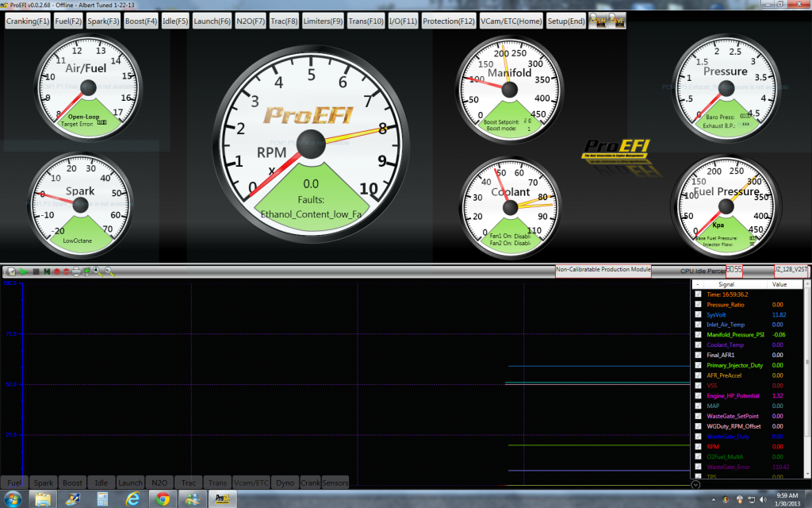The width and height of the screenshot is (812, 508).
Task: Expand the signal list with bottom chevron
Action: coord(695,484)
